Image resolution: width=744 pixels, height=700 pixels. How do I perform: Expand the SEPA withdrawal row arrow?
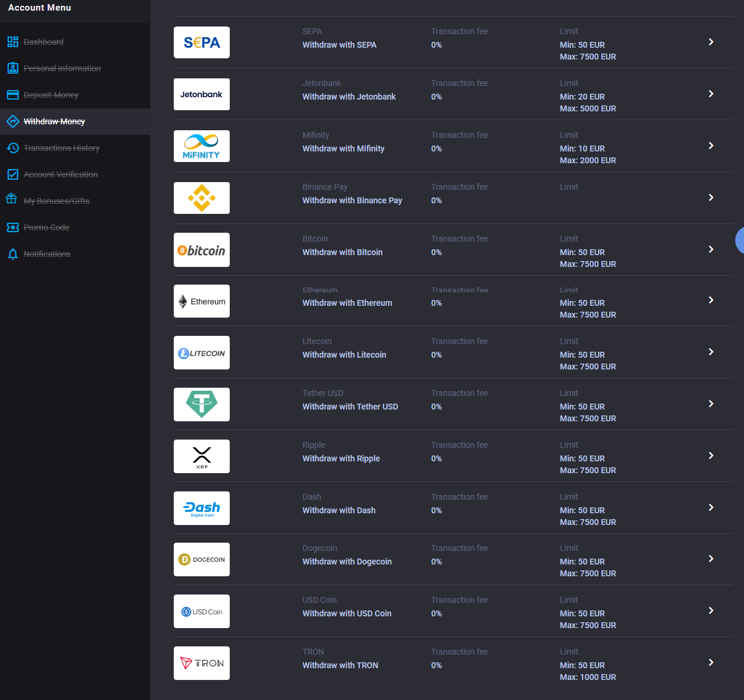point(711,42)
